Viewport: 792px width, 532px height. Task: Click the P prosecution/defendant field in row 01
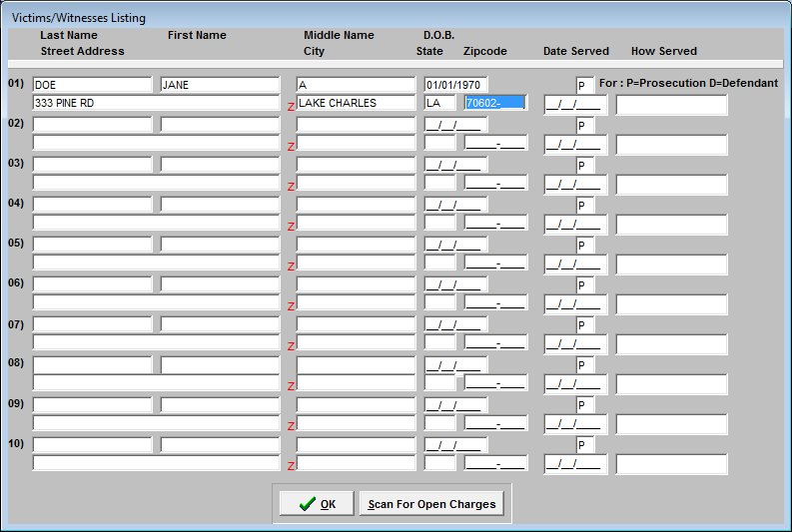(x=584, y=85)
